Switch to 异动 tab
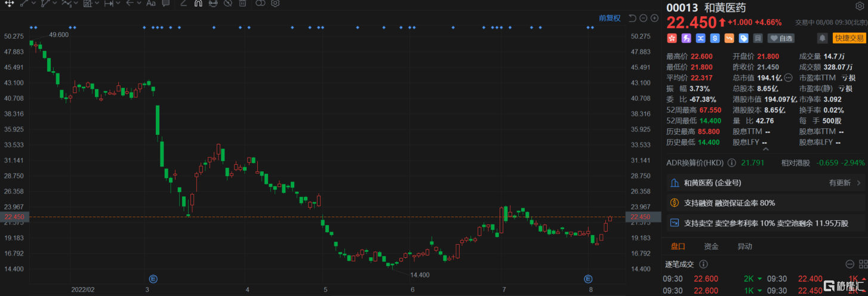Image resolution: width=868 pixels, height=296 pixels. [744, 246]
